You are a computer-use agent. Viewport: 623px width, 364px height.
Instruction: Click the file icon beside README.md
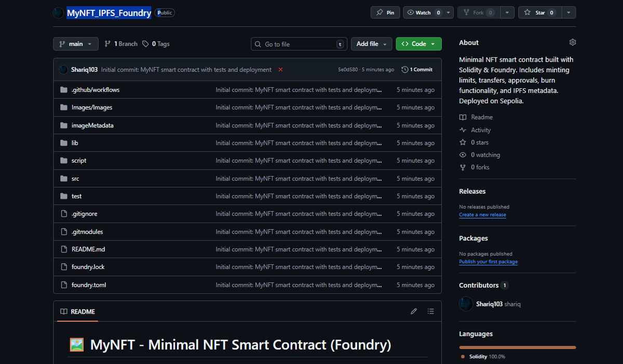coord(64,249)
